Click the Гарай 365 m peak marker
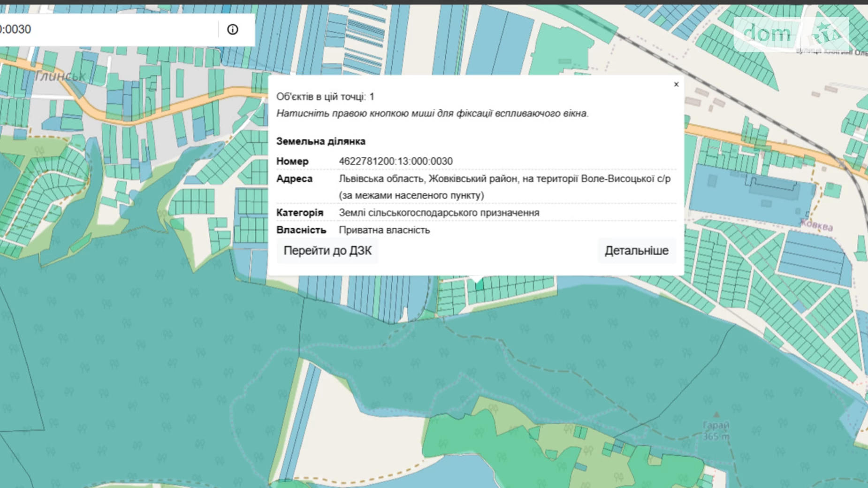 tap(716, 415)
